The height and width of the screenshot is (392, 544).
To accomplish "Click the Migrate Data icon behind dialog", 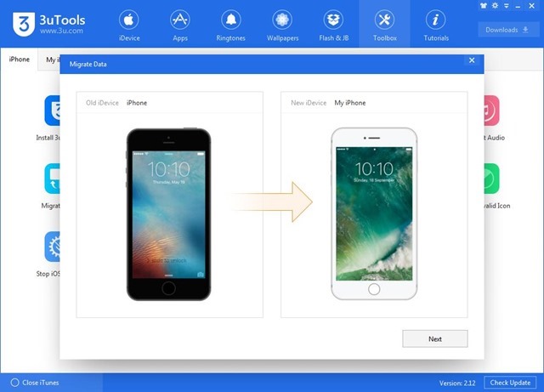I will pos(52,179).
